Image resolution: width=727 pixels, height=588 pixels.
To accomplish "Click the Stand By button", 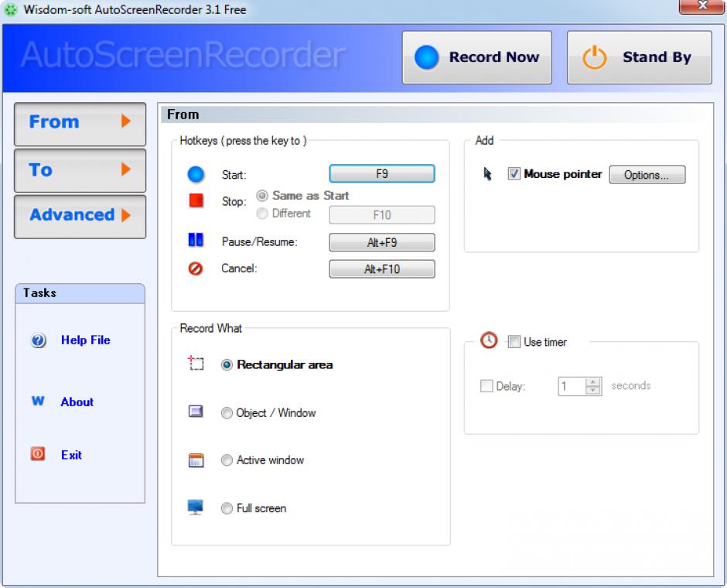I will [640, 57].
